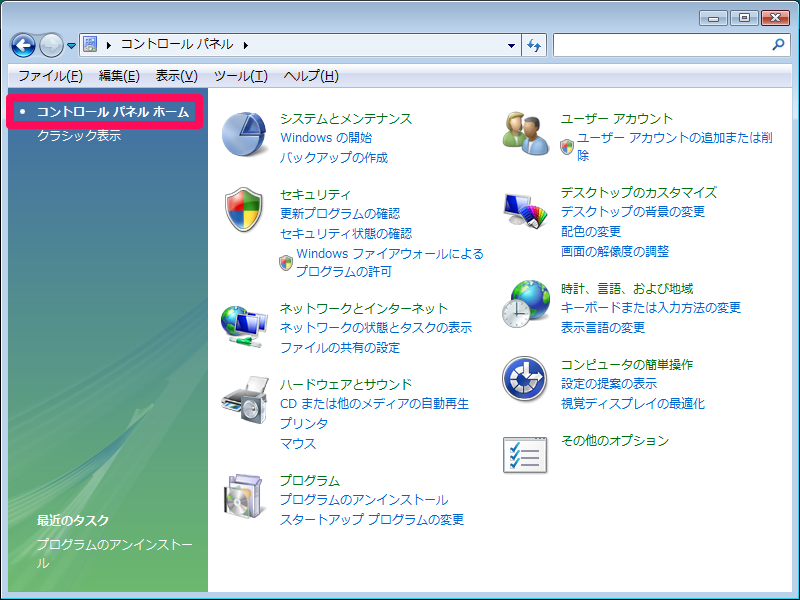Viewport: 800px width, 600px height.
Task: Switch to クラシック表示 (Classic View)
Action: (79, 136)
